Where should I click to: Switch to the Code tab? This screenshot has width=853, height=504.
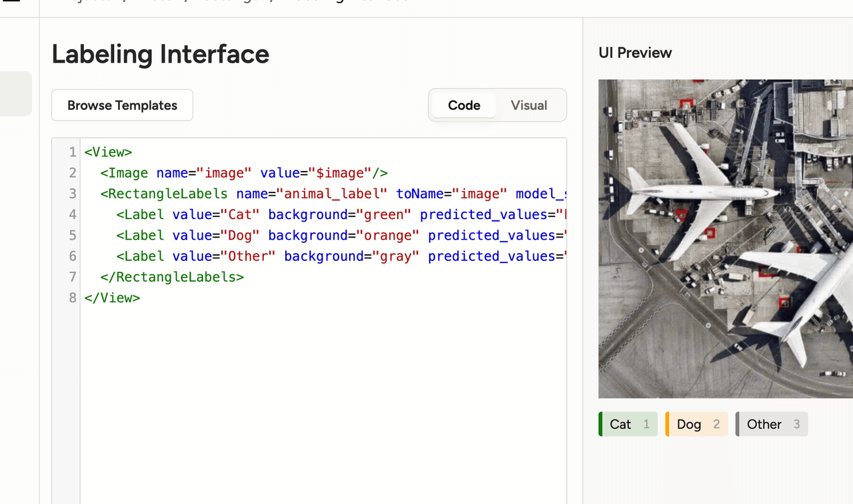[x=464, y=105]
